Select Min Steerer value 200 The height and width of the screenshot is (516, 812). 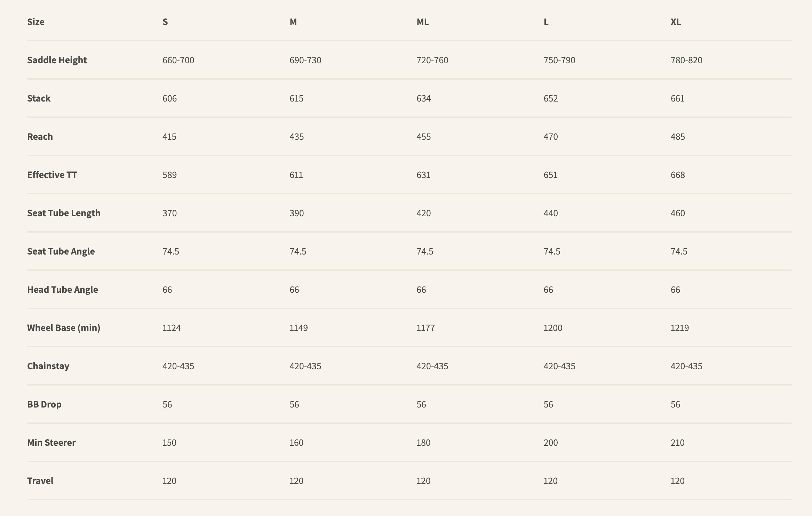(550, 443)
